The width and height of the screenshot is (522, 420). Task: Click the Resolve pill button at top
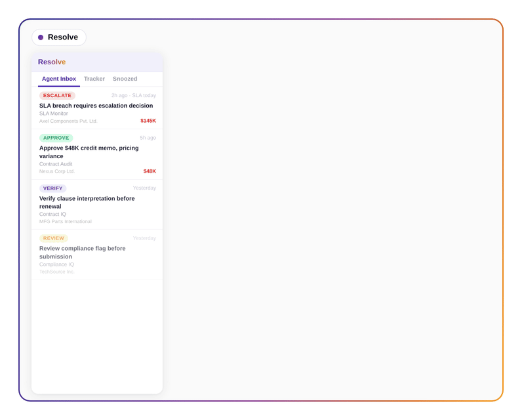(59, 37)
